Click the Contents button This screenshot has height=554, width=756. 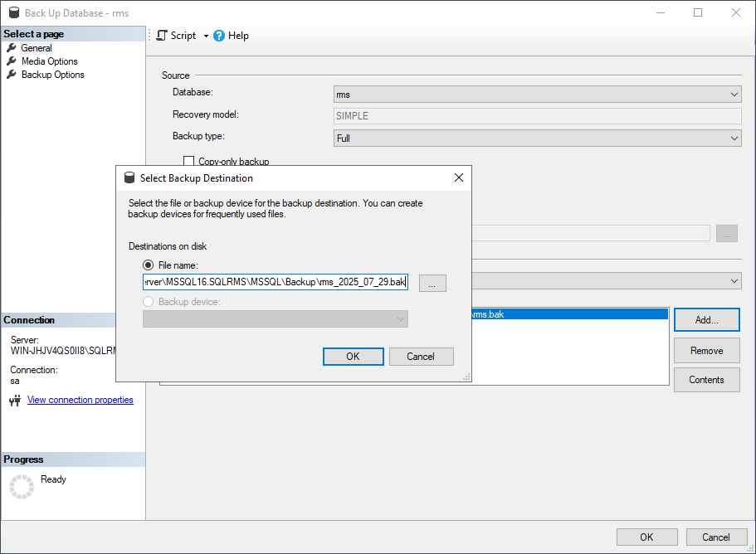(x=706, y=380)
